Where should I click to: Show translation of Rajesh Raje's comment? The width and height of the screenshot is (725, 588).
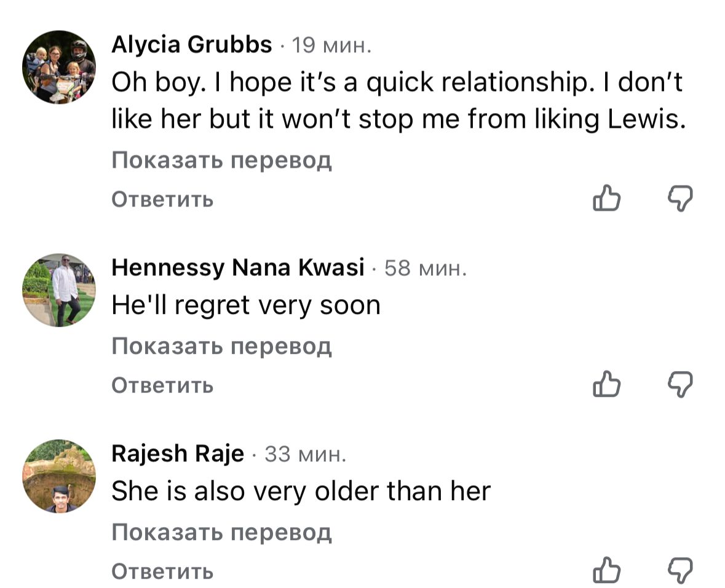pos(221,532)
